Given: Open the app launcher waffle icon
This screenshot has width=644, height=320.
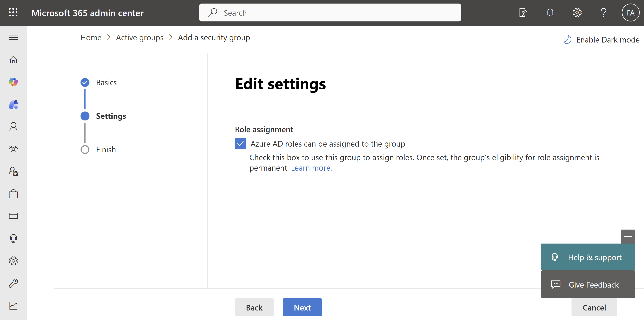Looking at the screenshot, I should [13, 12].
